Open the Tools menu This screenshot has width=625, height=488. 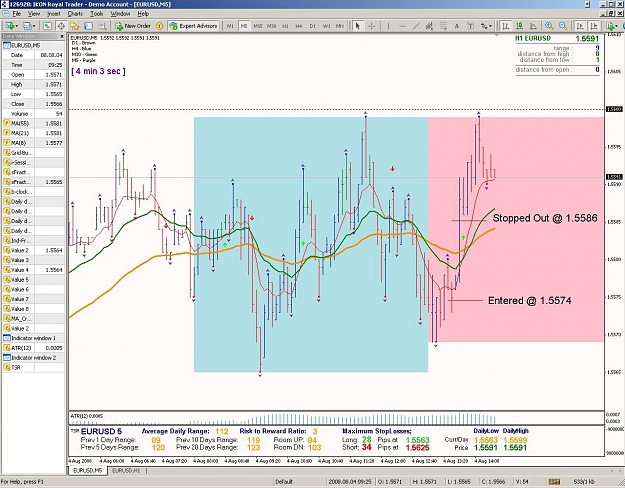click(x=96, y=14)
